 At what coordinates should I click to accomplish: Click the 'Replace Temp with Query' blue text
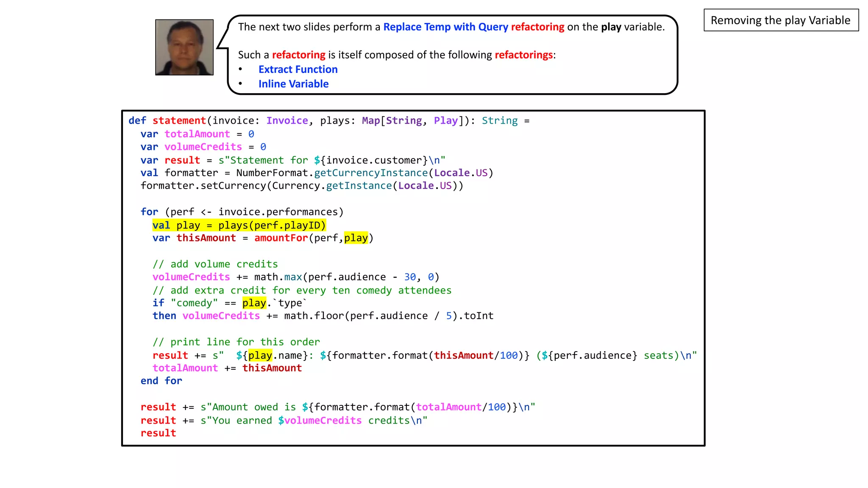click(x=445, y=27)
